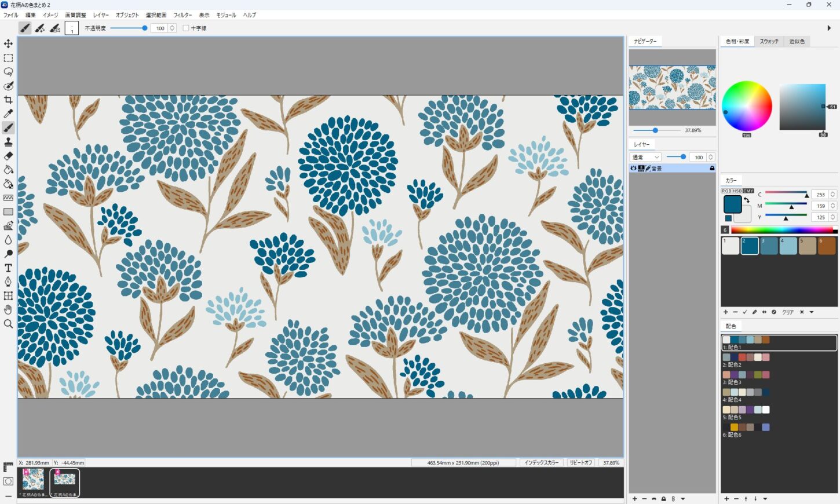The width and height of the screenshot is (840, 504).
Task: Select the Blur droplet tool
Action: click(8, 240)
